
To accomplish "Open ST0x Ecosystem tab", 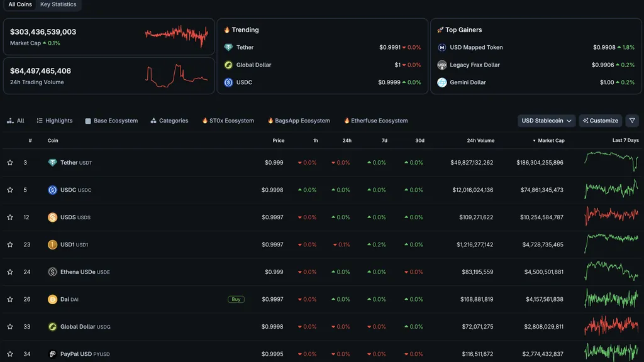I will point(228,121).
